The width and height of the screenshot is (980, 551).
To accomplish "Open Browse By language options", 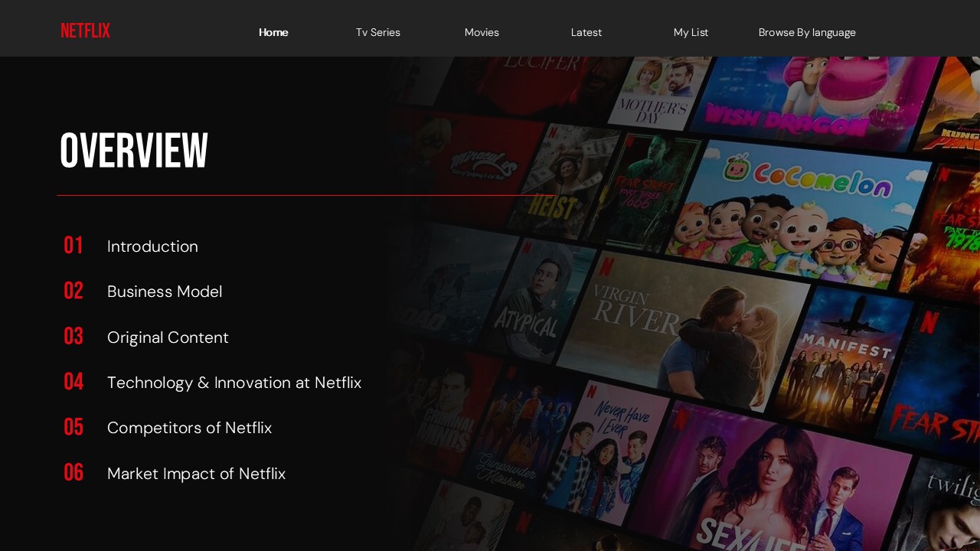I will [x=807, y=32].
